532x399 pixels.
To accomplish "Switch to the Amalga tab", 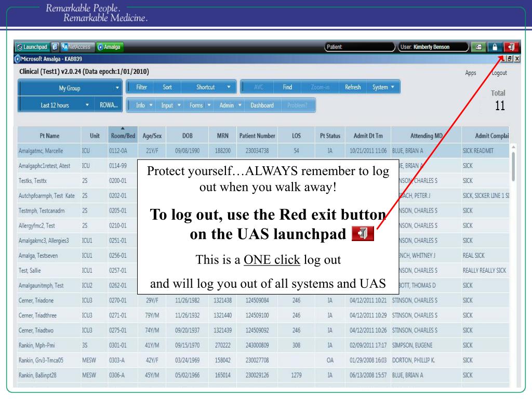I will 110,47.
